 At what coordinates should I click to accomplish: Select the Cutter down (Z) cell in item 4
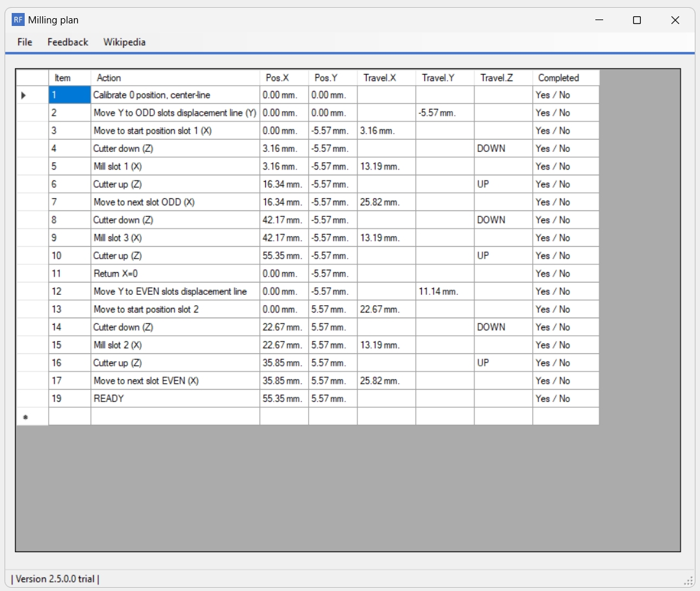[175, 148]
